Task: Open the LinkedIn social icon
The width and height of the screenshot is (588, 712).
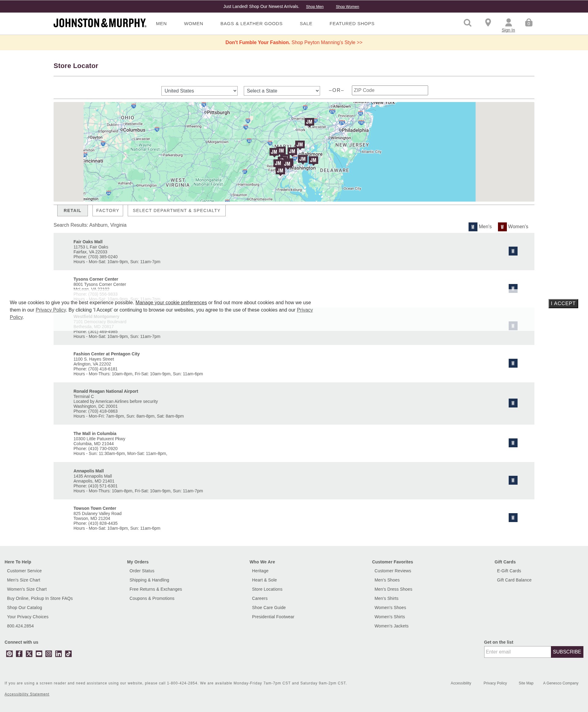Action: point(58,654)
